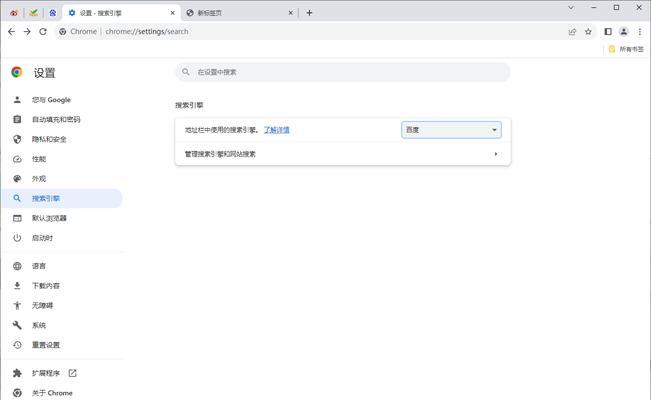Click the 性能 speedometer icon
651x400 pixels.
click(x=17, y=159)
